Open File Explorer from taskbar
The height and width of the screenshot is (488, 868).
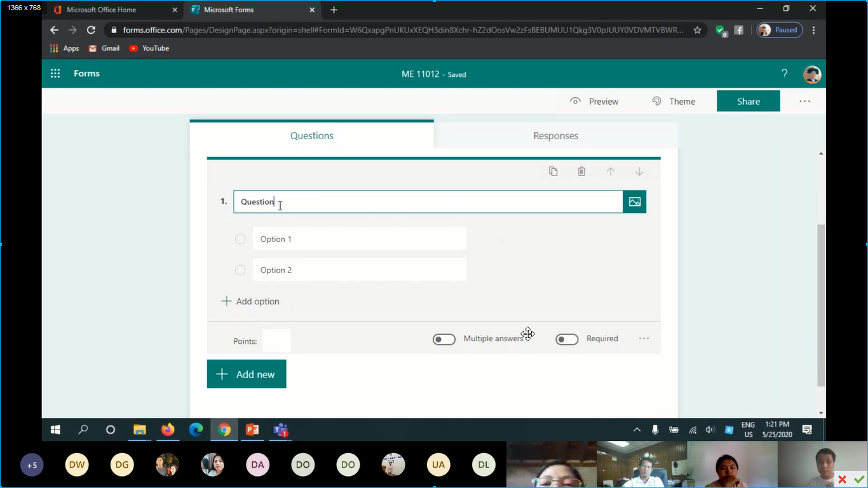click(140, 430)
